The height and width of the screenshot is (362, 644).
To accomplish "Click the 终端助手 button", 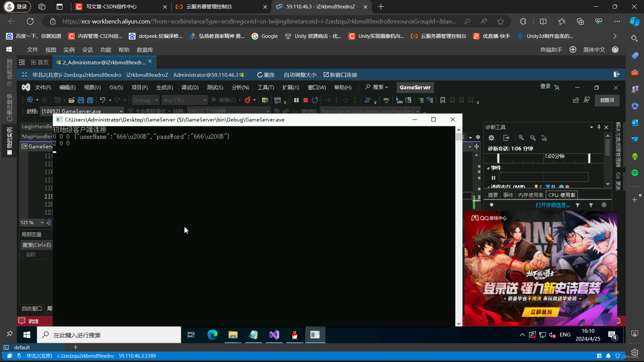I will coord(551,50).
